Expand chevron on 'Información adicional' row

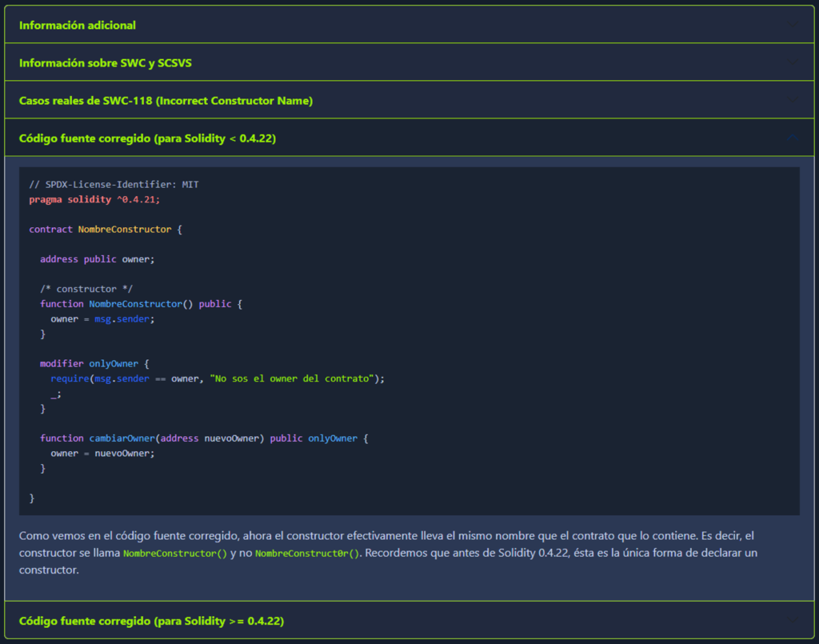point(792,25)
